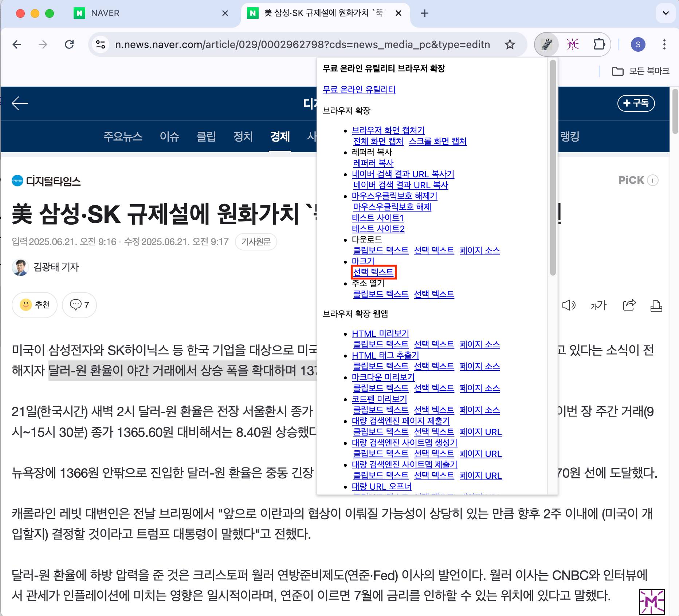Click the extension popup scrollbar

click(x=553, y=167)
